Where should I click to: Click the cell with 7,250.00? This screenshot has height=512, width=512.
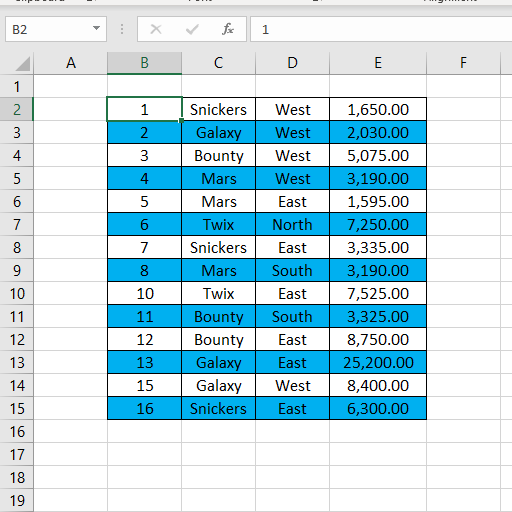[378, 224]
